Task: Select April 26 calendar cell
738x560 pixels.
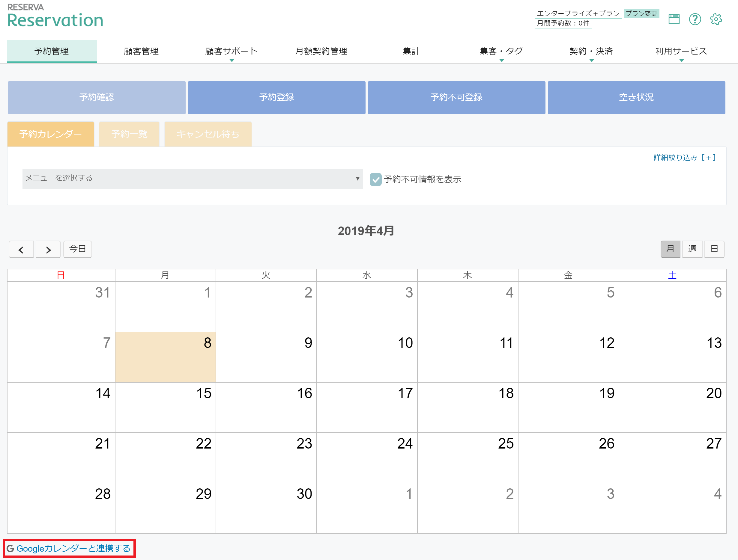Action: click(x=569, y=458)
